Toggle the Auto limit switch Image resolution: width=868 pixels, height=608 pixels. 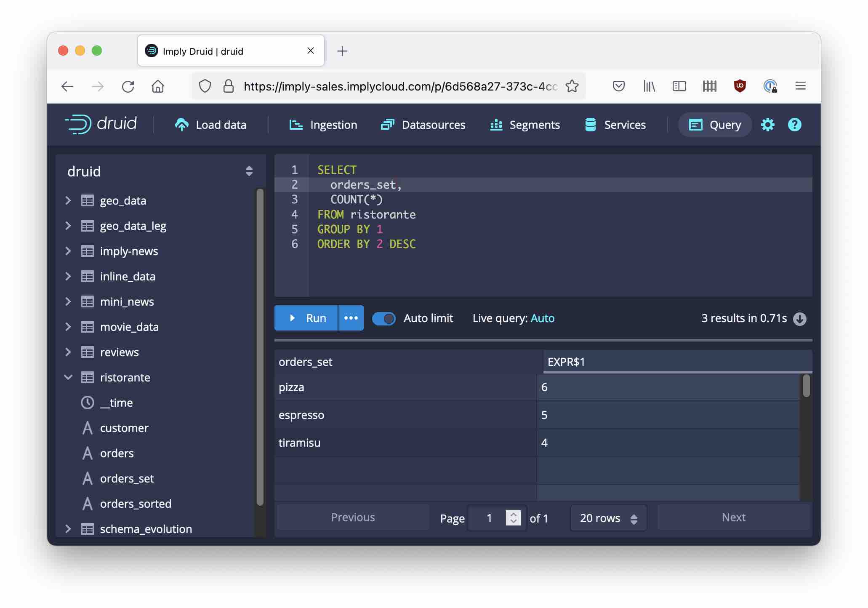click(383, 318)
